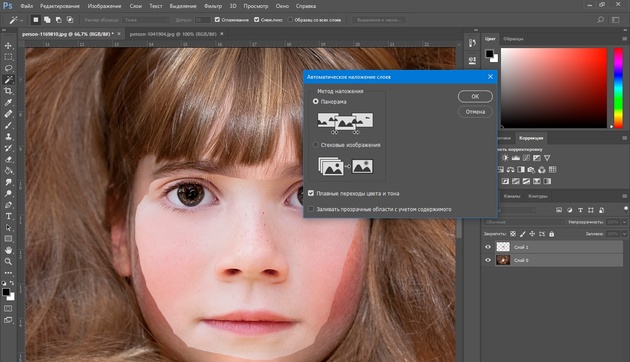Click Add to Selection mode icon
Viewport: 630px width, 362px height.
point(47,20)
